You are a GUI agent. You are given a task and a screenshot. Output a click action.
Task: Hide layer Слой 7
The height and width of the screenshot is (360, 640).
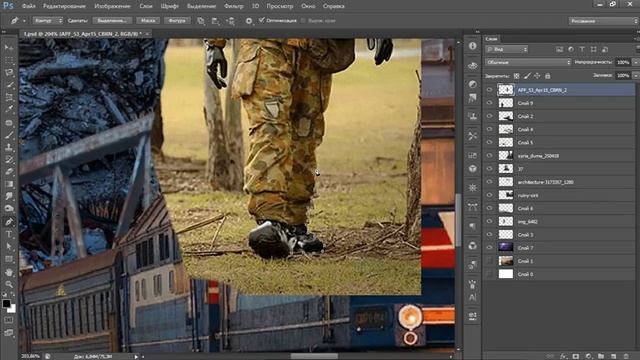489,247
